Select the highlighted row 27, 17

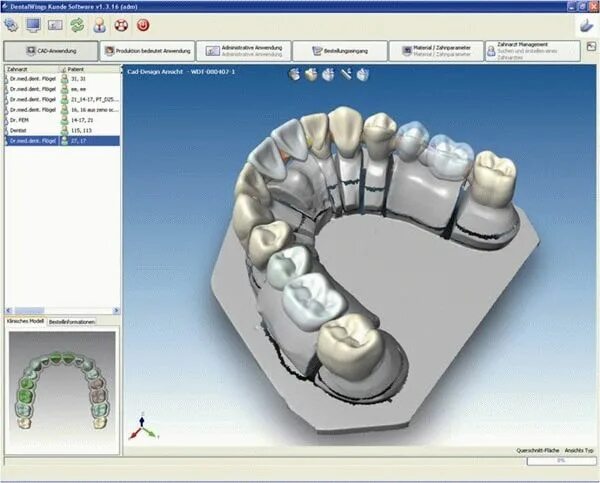62,141
